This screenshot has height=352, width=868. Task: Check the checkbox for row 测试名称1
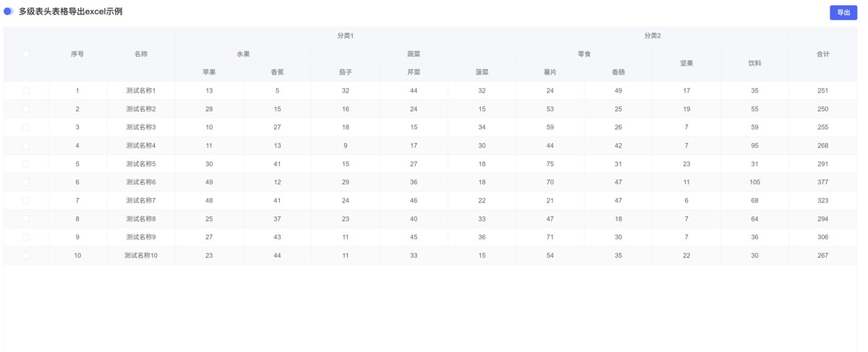(x=26, y=91)
